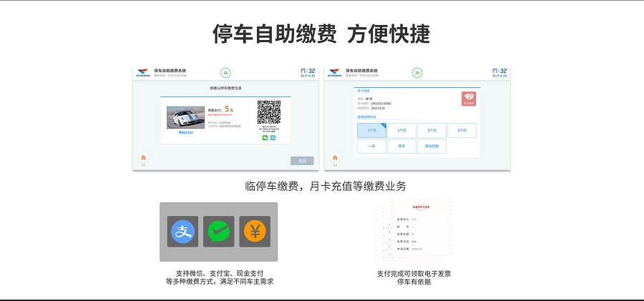Click the small WeChat icon below the QR code
Screen dimensions: 644x301
[x=265, y=137]
